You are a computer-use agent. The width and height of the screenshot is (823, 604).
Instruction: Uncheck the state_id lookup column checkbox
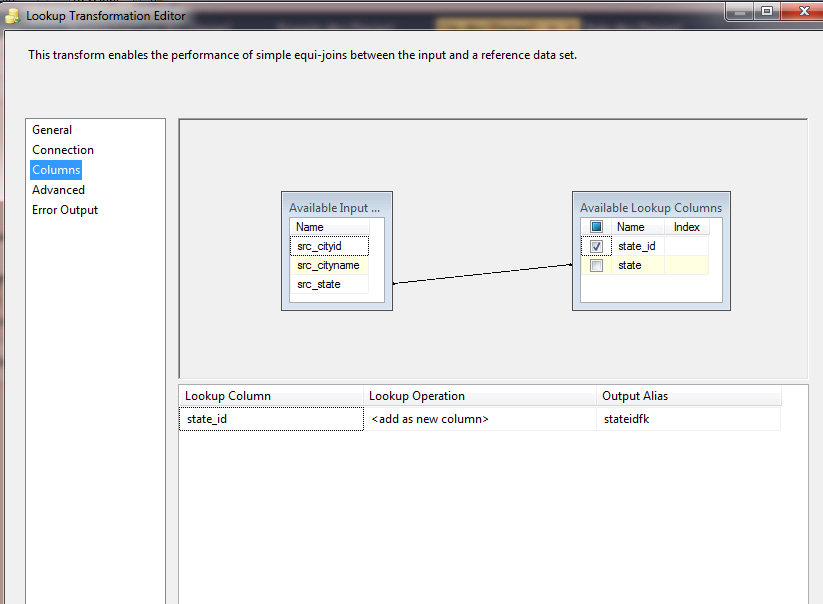click(x=596, y=246)
